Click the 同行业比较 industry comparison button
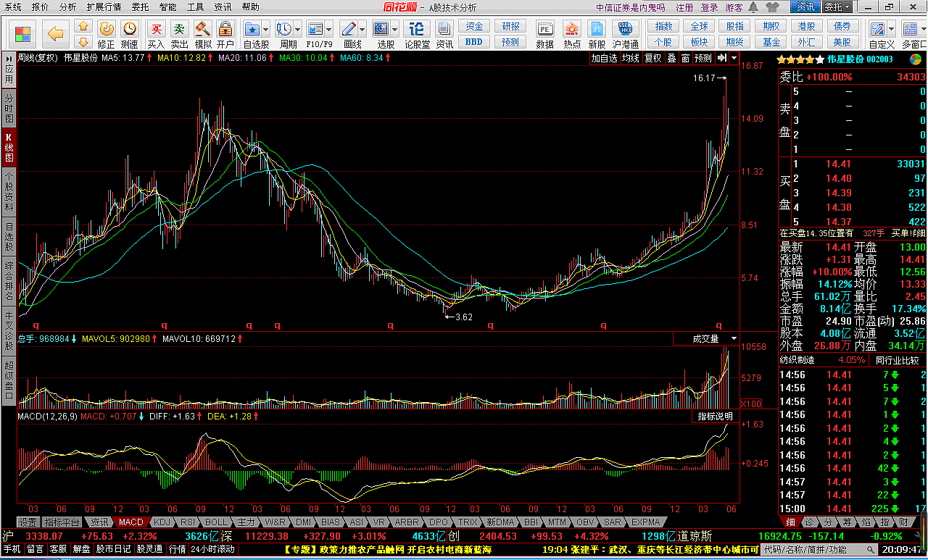Viewport: 928px width, 560px height. click(x=897, y=360)
